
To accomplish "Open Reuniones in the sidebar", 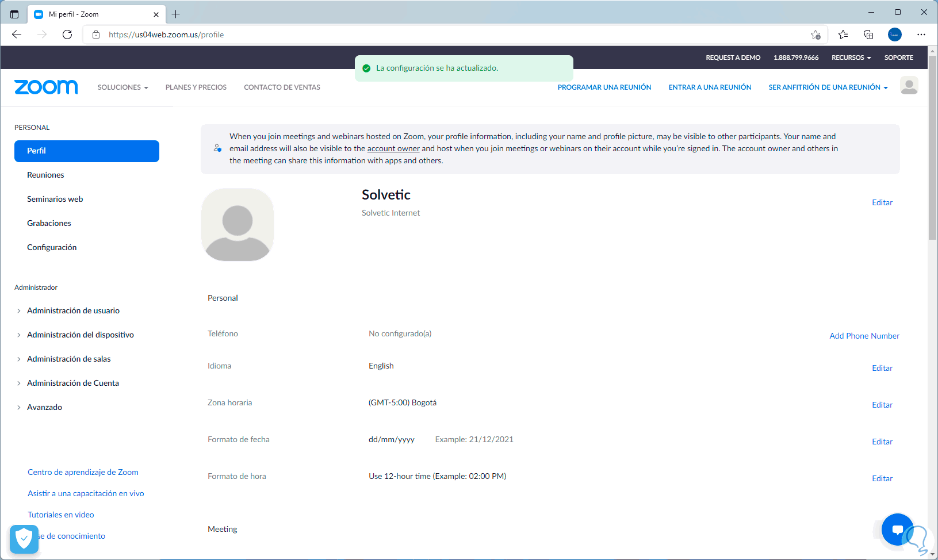I will pos(45,175).
